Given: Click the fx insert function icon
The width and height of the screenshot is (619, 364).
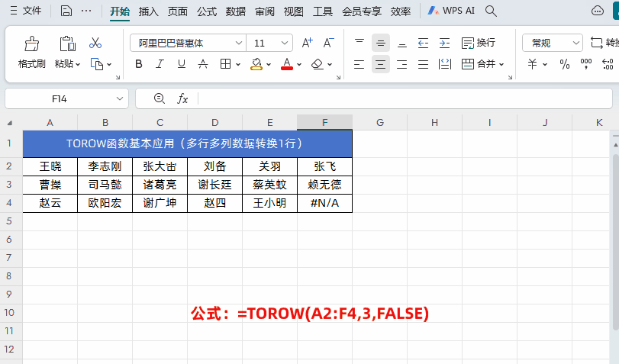Looking at the screenshot, I should pos(182,98).
